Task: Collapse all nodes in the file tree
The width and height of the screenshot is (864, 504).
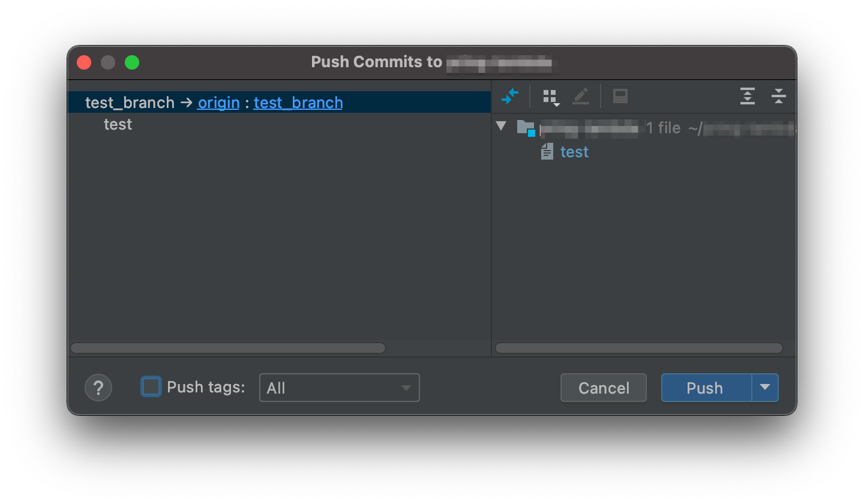Action: click(x=778, y=96)
